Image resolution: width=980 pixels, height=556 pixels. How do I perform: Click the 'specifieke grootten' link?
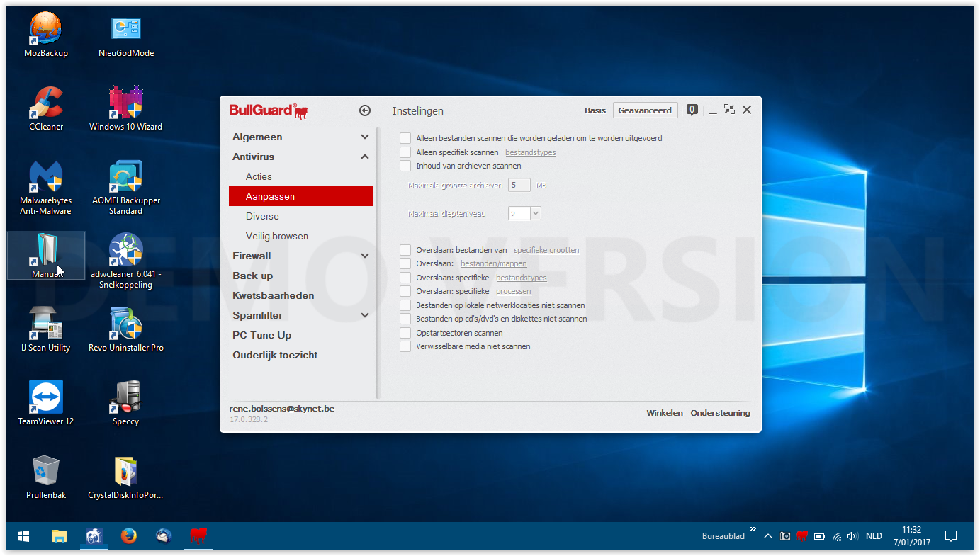pyautogui.click(x=546, y=250)
